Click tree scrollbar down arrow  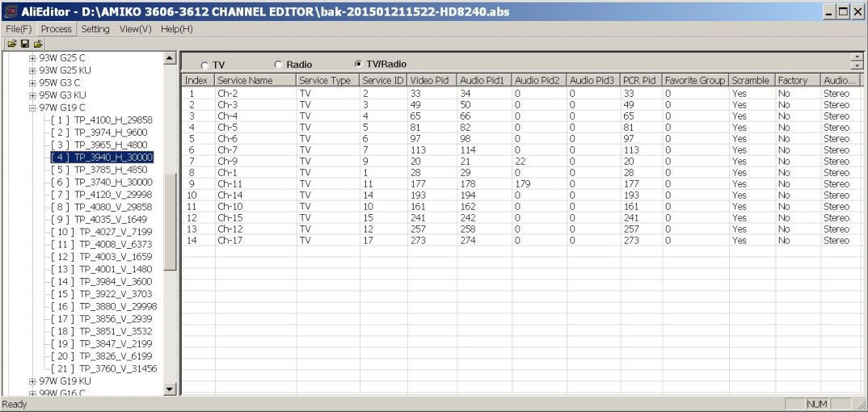(x=170, y=389)
